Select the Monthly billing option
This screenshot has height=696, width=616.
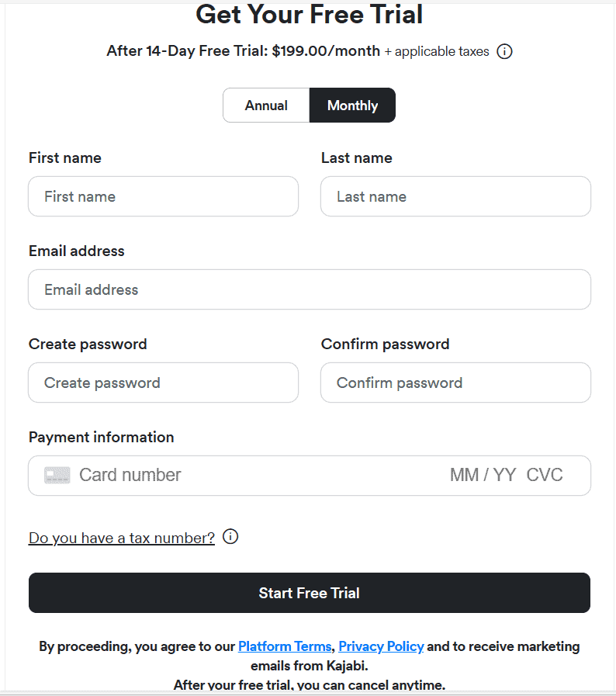click(352, 106)
